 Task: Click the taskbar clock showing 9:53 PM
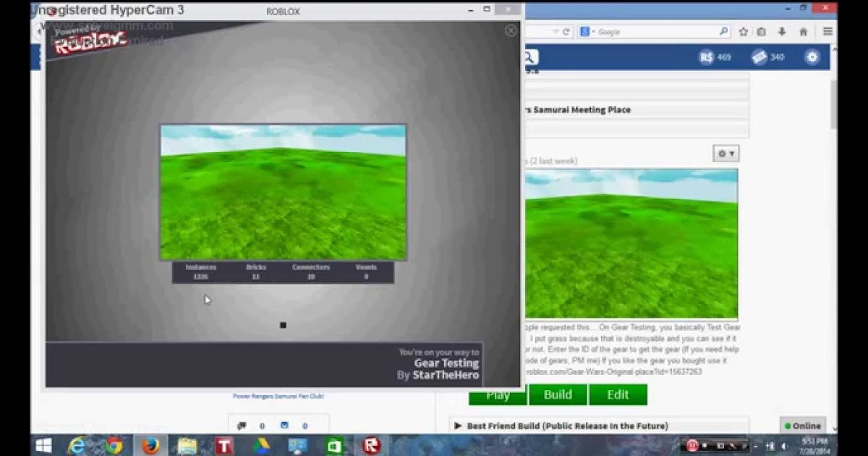[x=813, y=445]
